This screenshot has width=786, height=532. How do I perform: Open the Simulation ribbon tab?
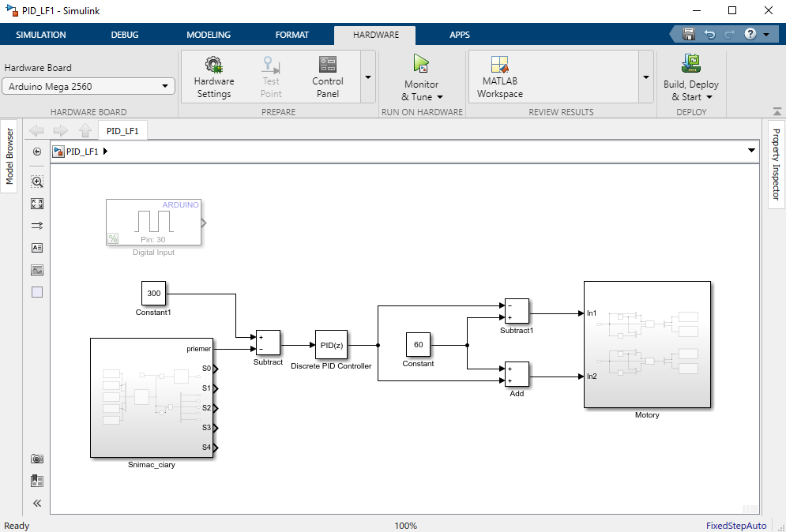[x=41, y=35]
